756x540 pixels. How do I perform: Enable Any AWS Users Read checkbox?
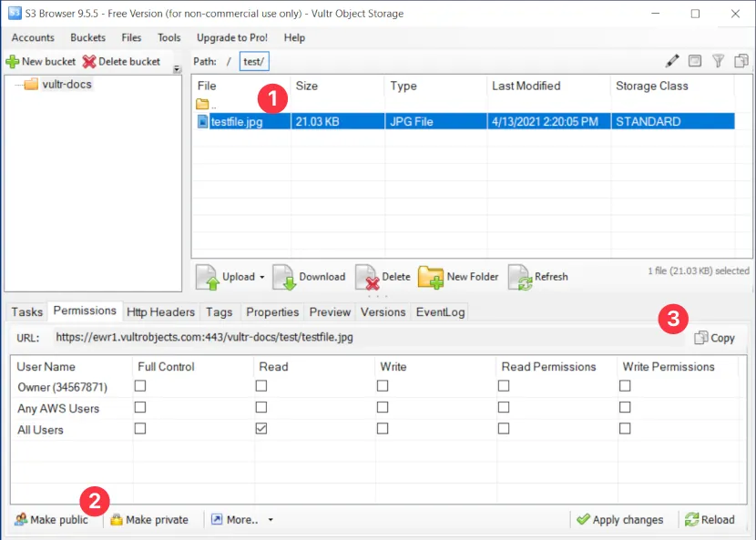click(x=261, y=407)
